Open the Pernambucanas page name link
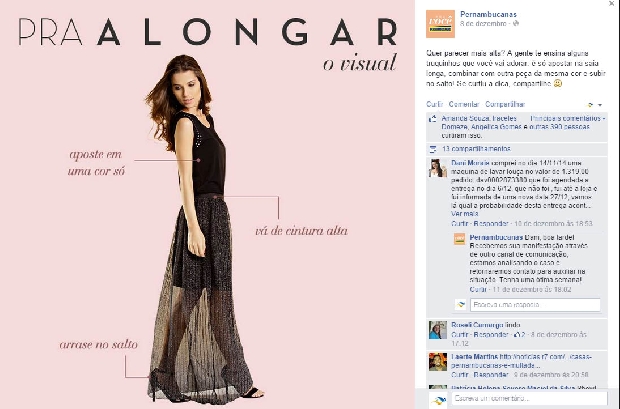The image size is (620, 409). click(488, 14)
